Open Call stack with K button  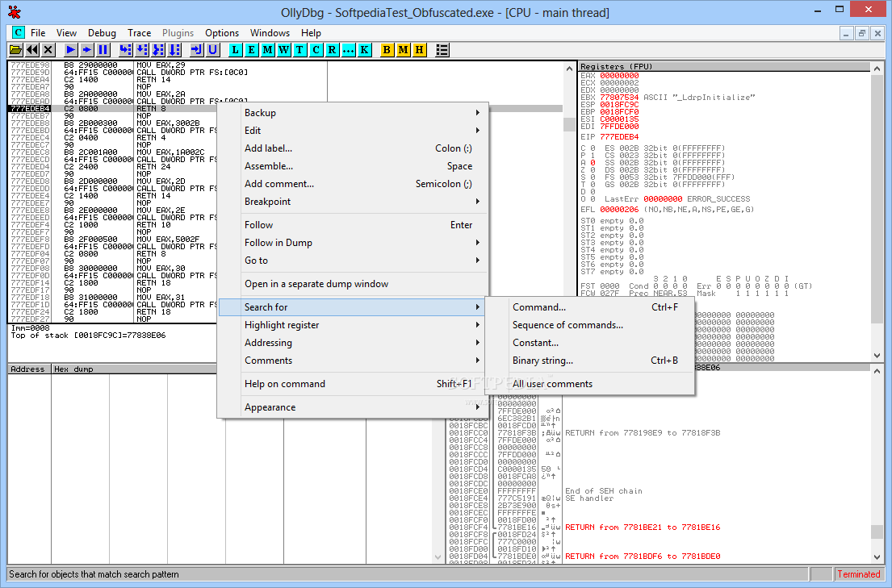pyautogui.click(x=365, y=50)
